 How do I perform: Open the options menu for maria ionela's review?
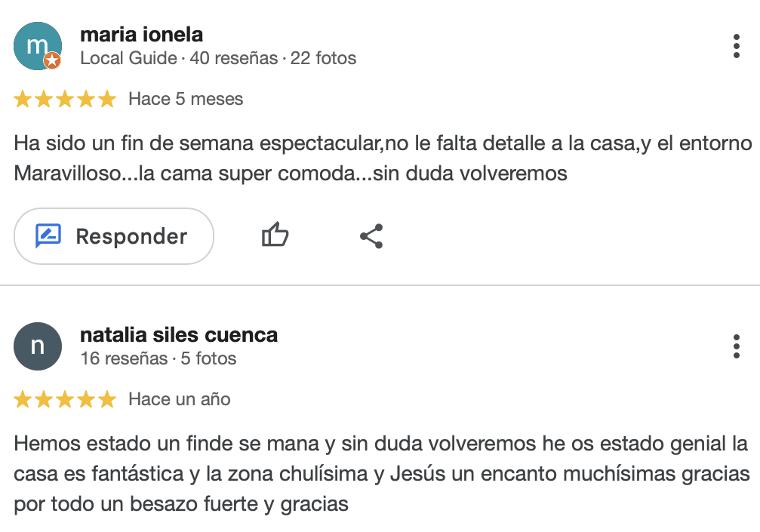(736, 46)
